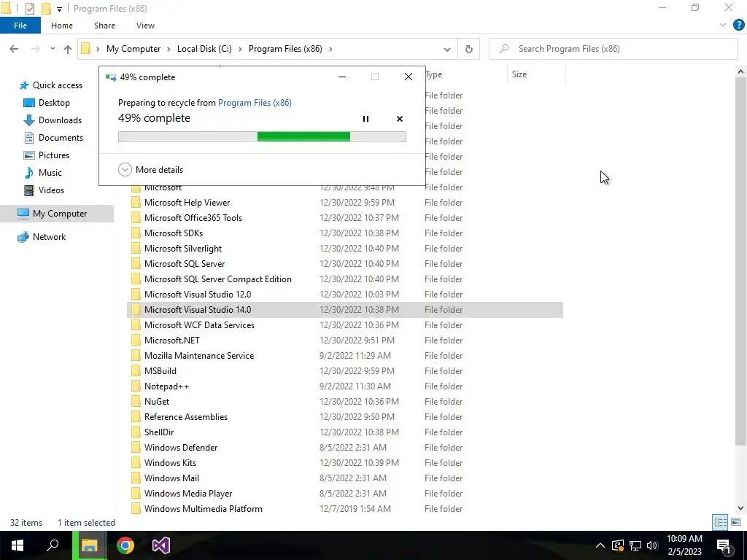Select Documents in navigation pane
This screenshot has width=747, height=560.
tap(54, 138)
